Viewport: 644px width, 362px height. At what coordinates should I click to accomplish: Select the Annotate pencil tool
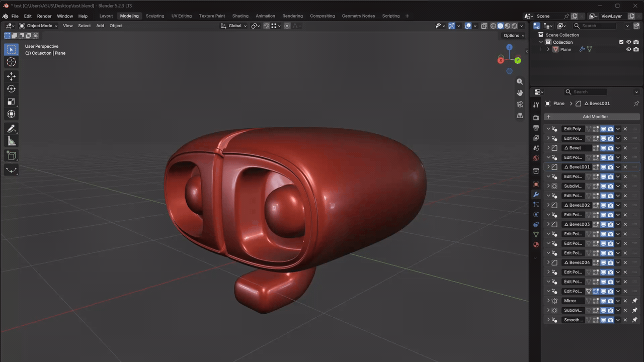click(11, 129)
